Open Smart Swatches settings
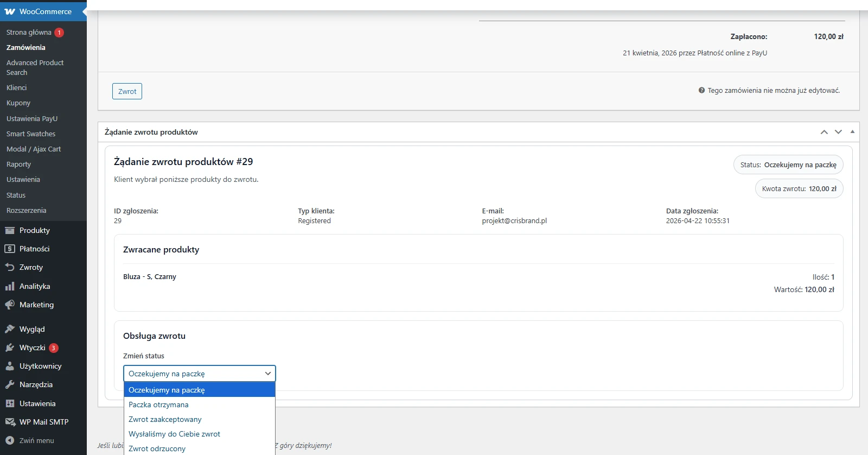 pos(31,134)
